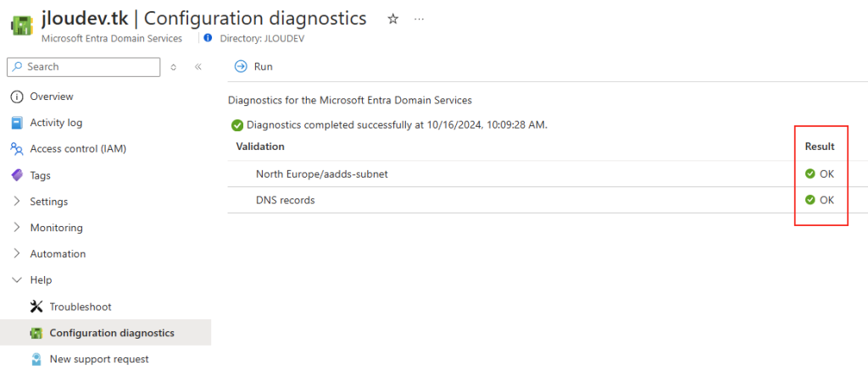Screen dimensions: 868x376
Task: Favorite this page with the star icon
Action: pos(393,19)
